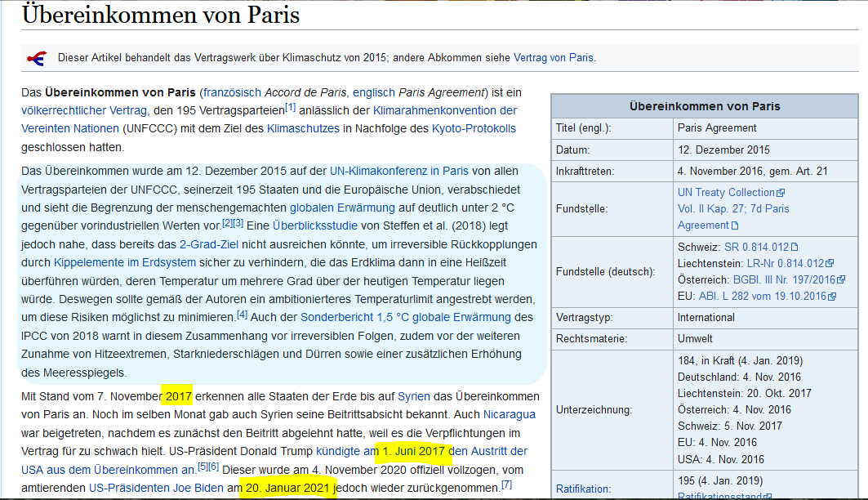Open the Klimaschutzes link
Image resolution: width=868 pixels, height=500 pixels.
(303, 128)
